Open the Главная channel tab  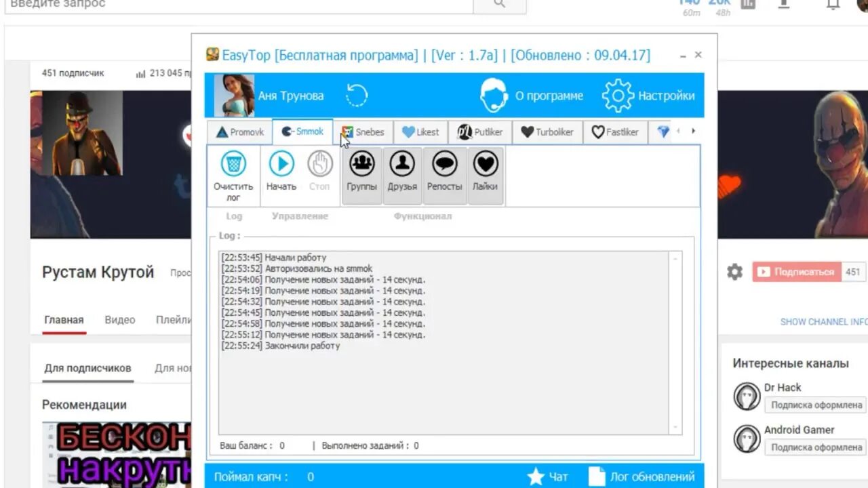(x=64, y=320)
